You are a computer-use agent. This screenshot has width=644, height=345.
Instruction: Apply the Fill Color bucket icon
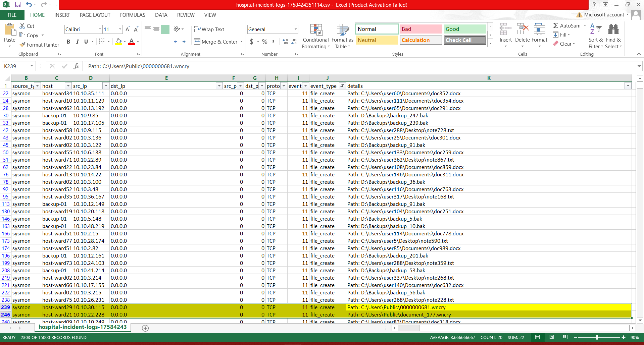point(118,42)
